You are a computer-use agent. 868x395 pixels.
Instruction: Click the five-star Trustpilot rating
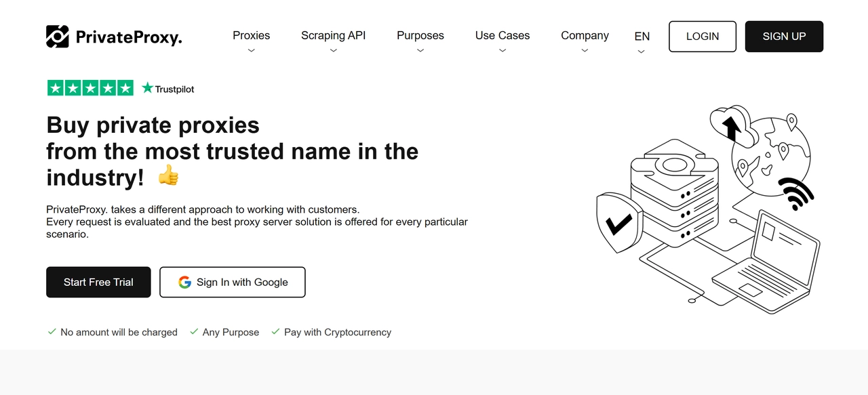[90, 87]
